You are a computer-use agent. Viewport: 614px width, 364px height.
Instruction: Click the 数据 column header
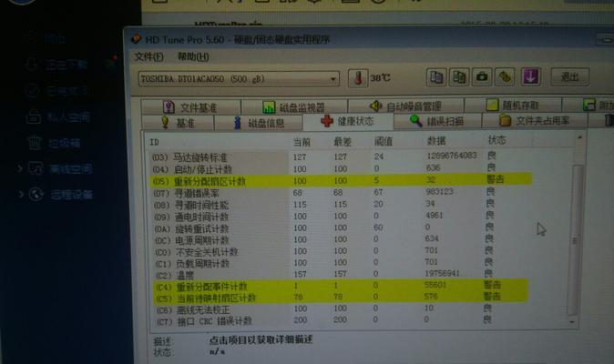435,141
